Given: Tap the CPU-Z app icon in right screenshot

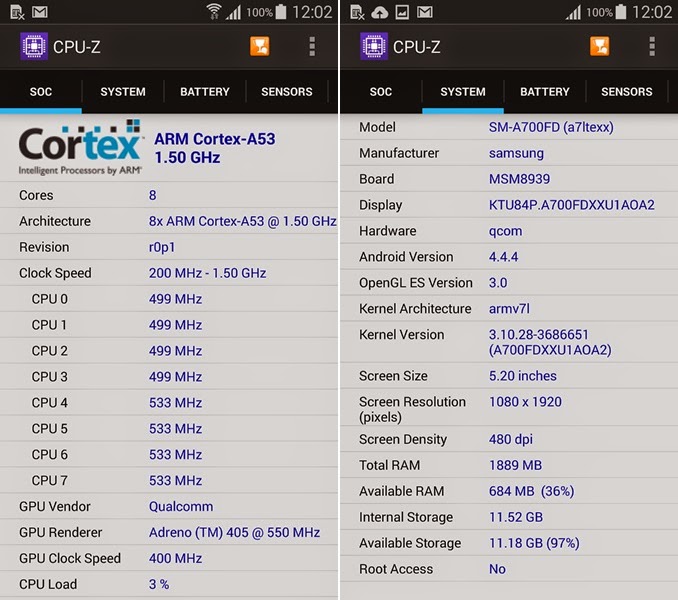Looking at the screenshot, I should point(374,46).
